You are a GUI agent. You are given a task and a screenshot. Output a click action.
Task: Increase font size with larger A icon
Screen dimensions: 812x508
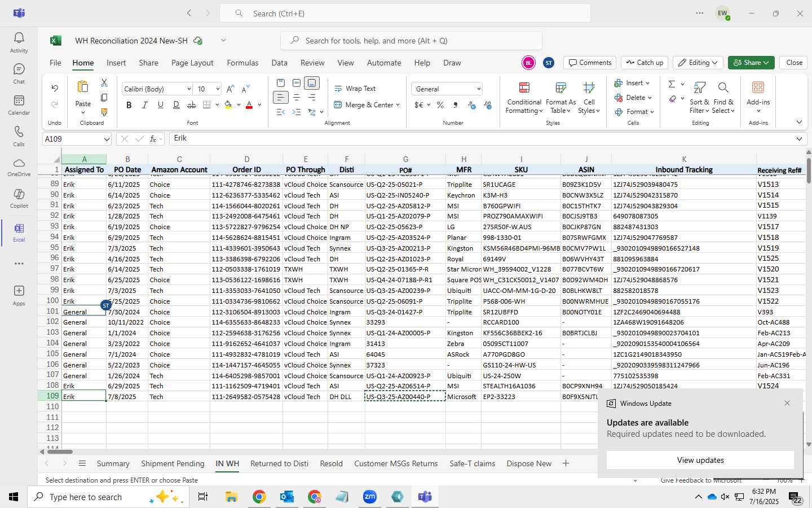tap(230, 89)
